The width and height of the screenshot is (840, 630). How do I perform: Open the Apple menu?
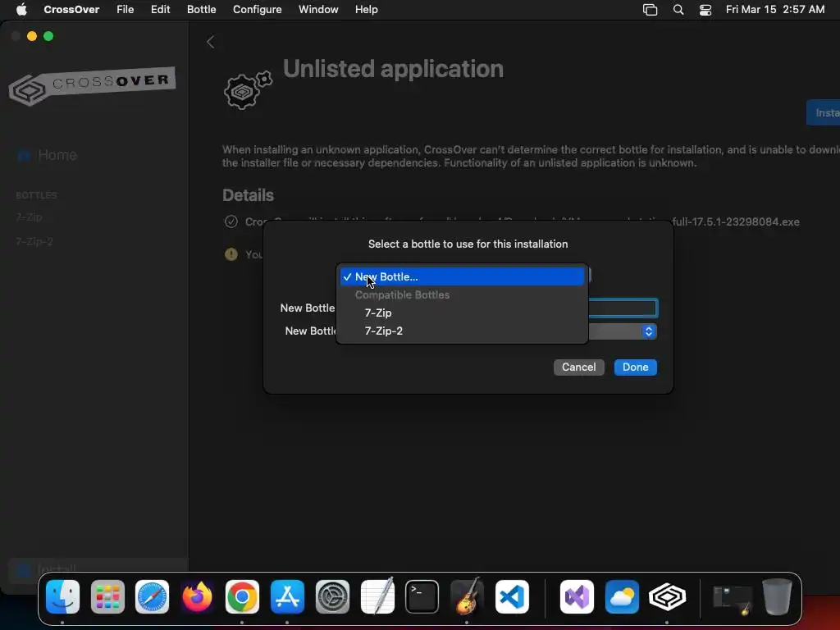[x=21, y=9]
